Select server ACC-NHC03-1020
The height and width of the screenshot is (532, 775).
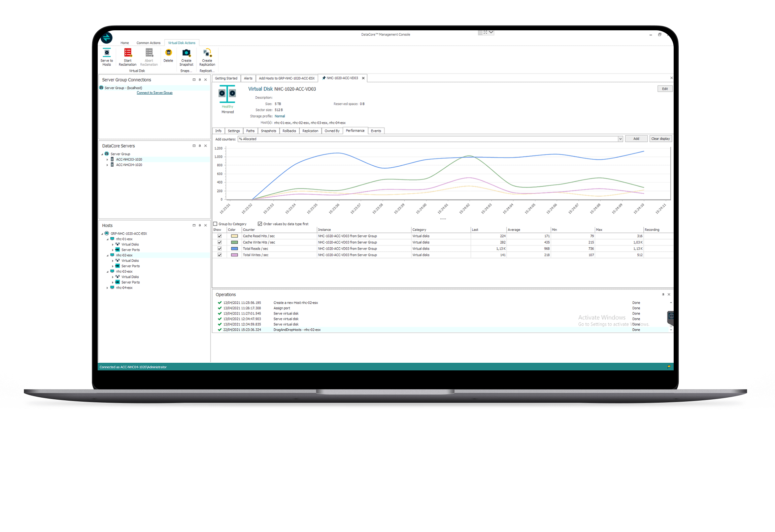click(129, 159)
